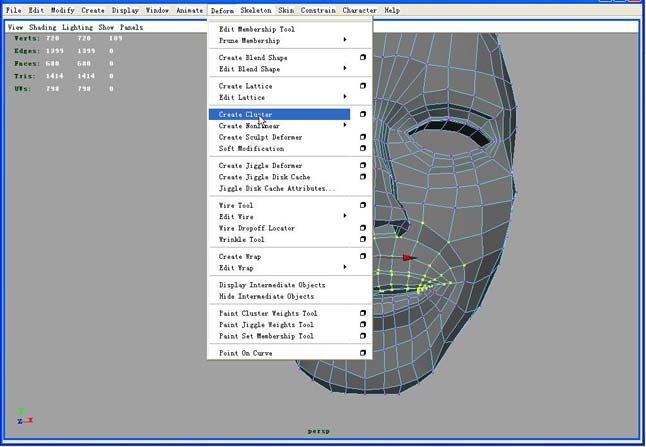This screenshot has width=646, height=447.
Task: Open option box for Create Blend Shape
Action: click(362, 58)
